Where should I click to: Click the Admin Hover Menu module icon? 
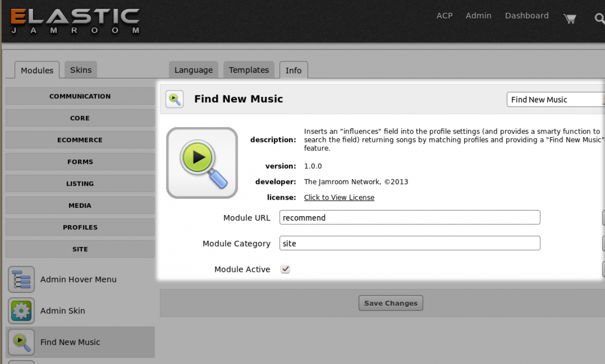pos(21,279)
